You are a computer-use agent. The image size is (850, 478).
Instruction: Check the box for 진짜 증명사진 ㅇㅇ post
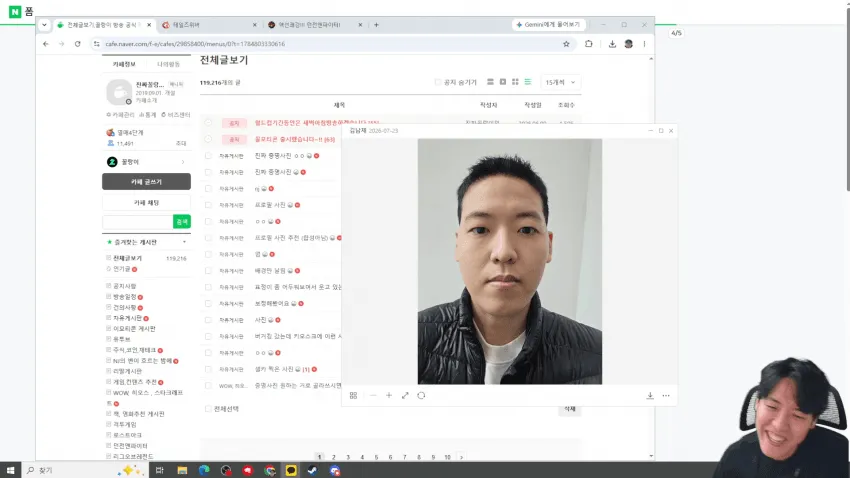coord(208,156)
